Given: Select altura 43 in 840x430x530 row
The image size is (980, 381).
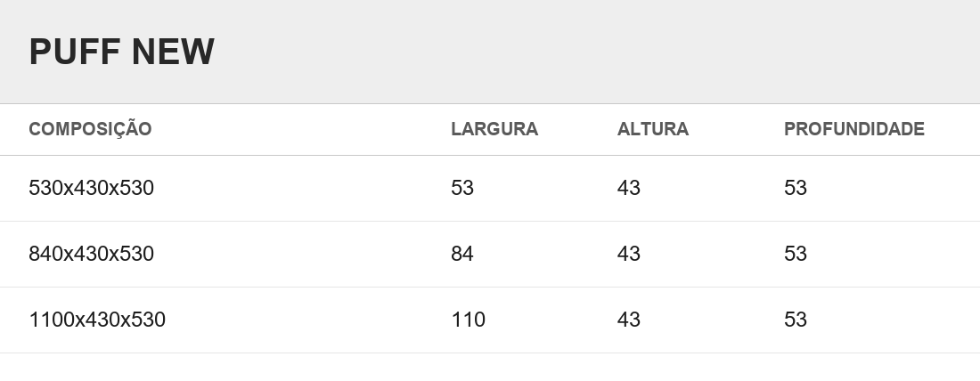Looking at the screenshot, I should pyautogui.click(x=629, y=254).
